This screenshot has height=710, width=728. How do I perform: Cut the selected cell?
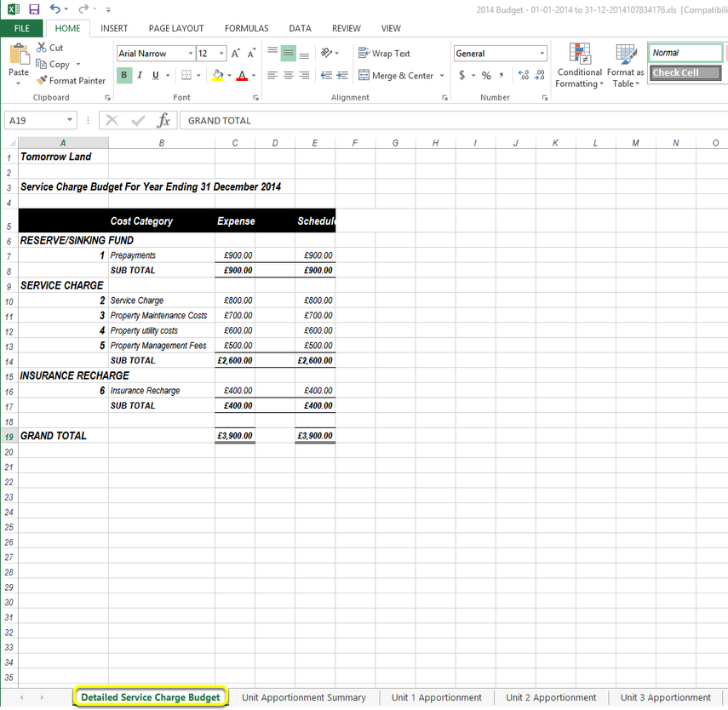coord(49,48)
